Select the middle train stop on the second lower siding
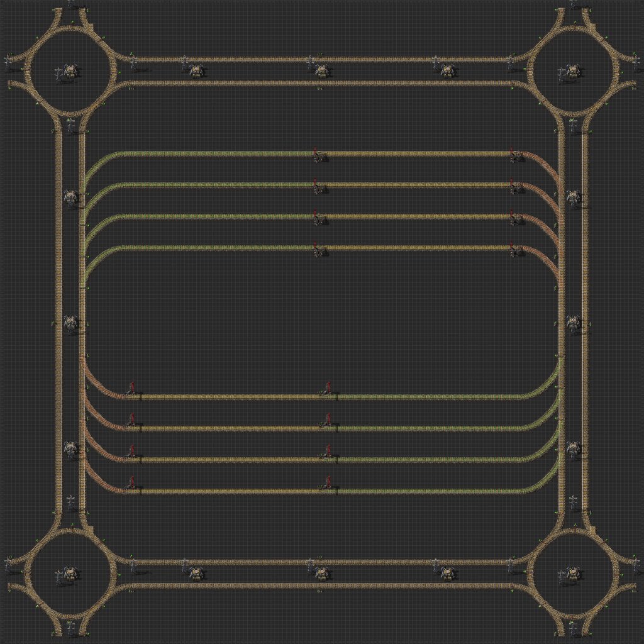 pos(328,420)
